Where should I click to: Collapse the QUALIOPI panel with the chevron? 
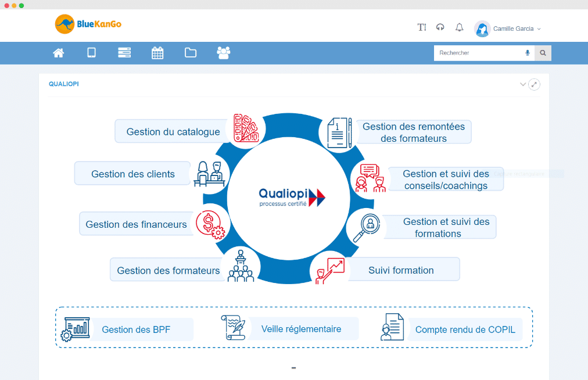click(x=523, y=84)
